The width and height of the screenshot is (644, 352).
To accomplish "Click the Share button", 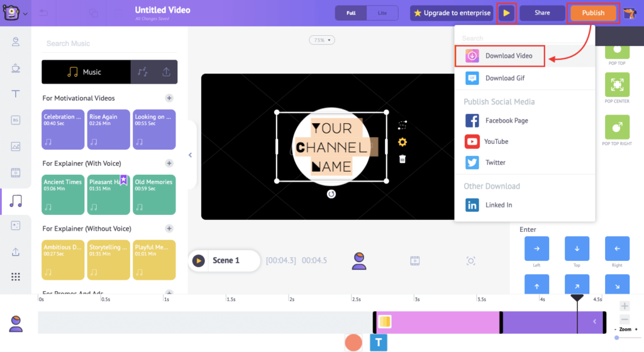I will point(542,13).
